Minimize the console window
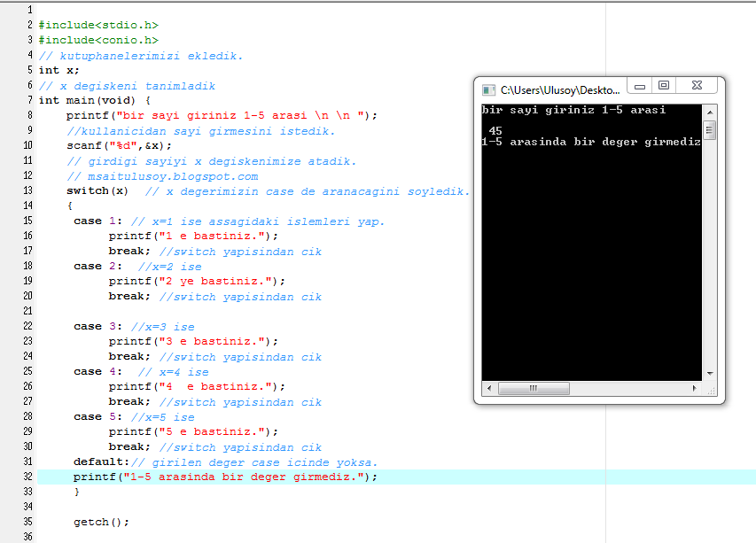The height and width of the screenshot is (543, 756). point(640,86)
